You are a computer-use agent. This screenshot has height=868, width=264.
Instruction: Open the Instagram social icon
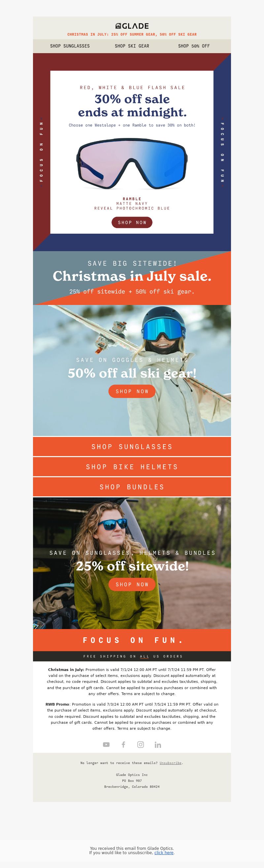pyautogui.click(x=141, y=744)
